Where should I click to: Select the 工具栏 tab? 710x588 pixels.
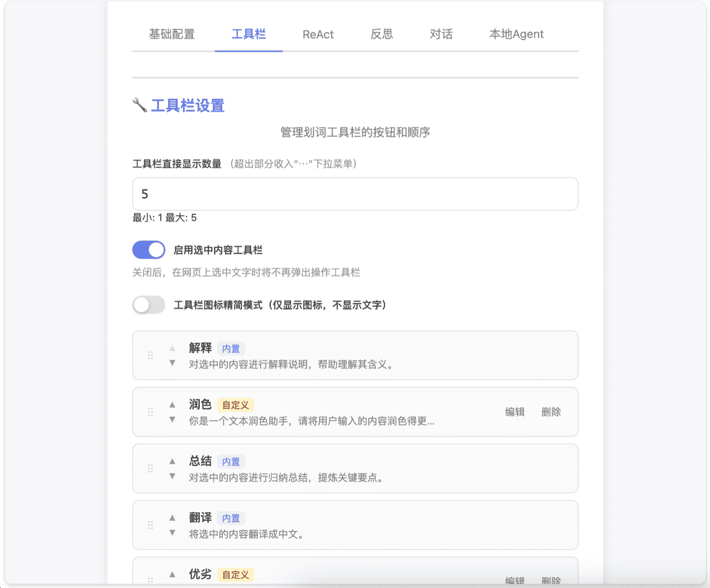pos(248,34)
